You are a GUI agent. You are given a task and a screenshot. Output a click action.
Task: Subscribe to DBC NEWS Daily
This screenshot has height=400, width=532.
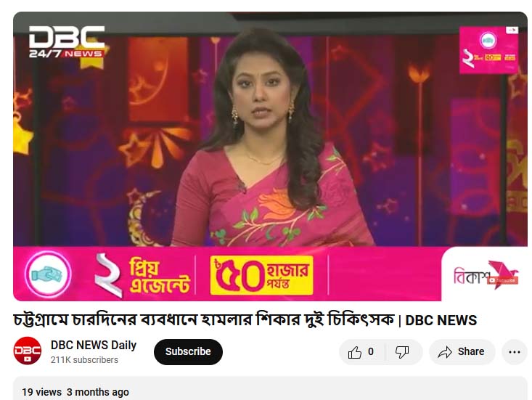[188, 352]
